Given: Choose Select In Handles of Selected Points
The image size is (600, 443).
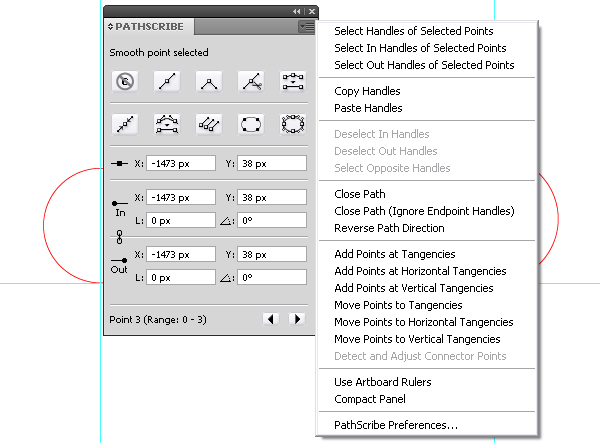Looking at the screenshot, I should 427,48.
